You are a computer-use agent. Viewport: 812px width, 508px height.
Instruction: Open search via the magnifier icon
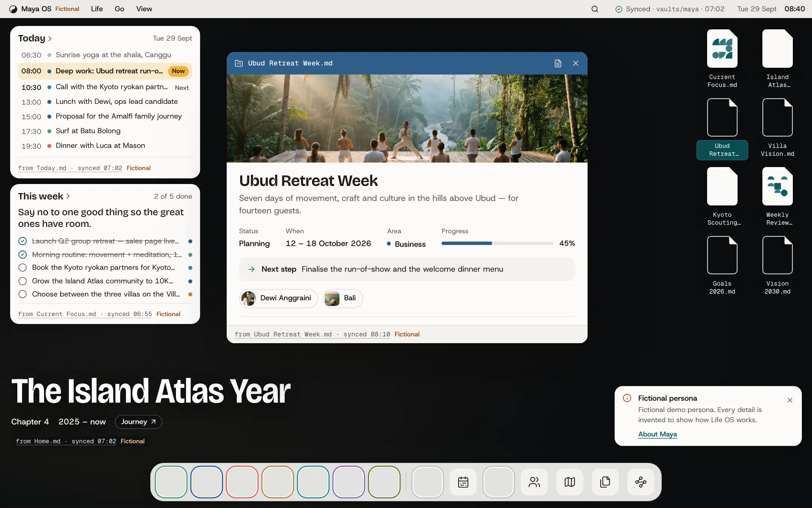[595, 9]
